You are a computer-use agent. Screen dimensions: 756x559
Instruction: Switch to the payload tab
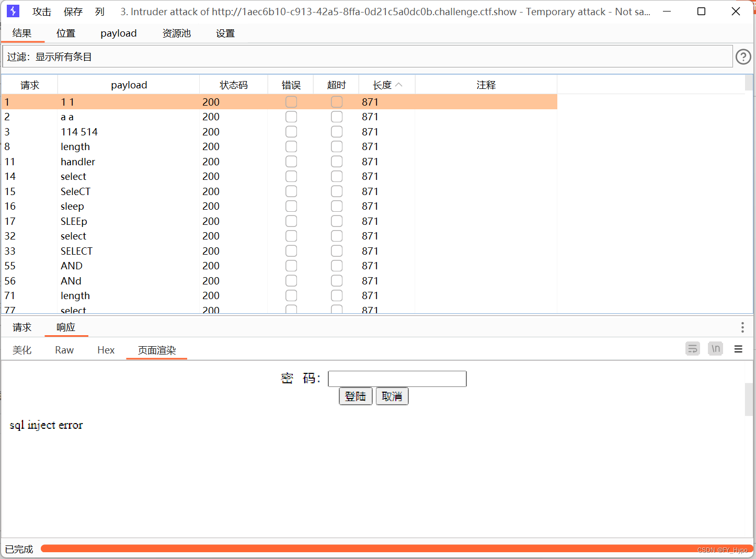coord(119,33)
